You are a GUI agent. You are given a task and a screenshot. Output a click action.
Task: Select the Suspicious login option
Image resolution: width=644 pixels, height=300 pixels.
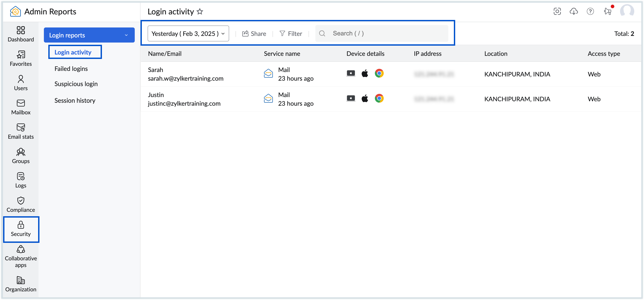(x=76, y=84)
